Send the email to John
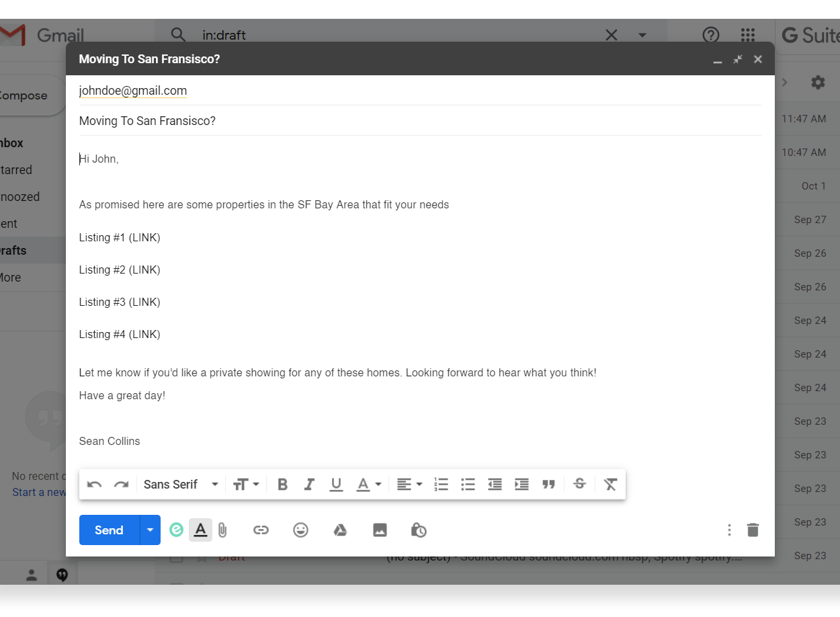The height and width of the screenshot is (617, 840). (108, 530)
